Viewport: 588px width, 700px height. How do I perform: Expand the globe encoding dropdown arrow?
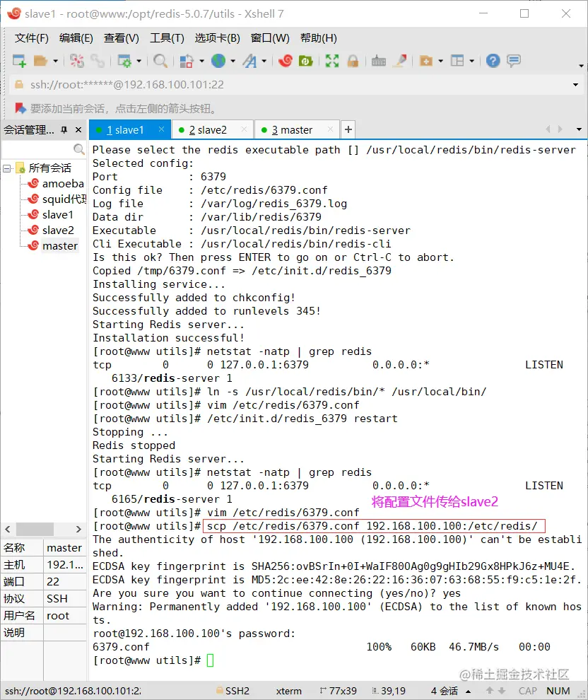(233, 61)
